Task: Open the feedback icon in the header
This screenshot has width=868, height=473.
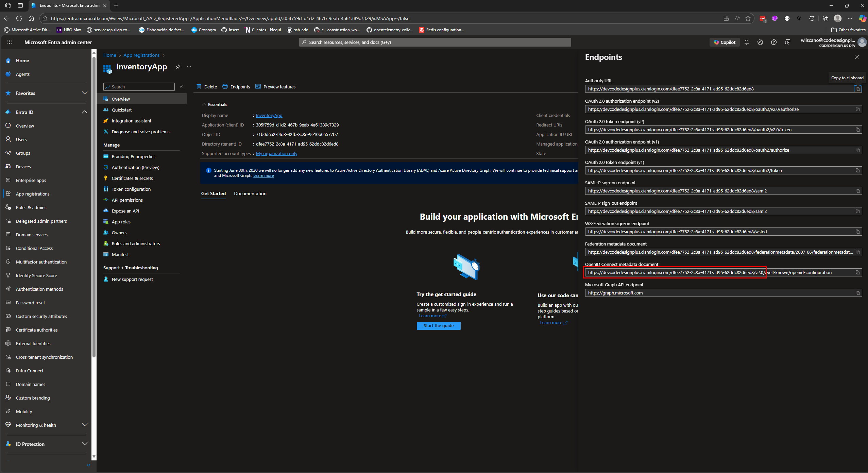Action: tap(787, 42)
